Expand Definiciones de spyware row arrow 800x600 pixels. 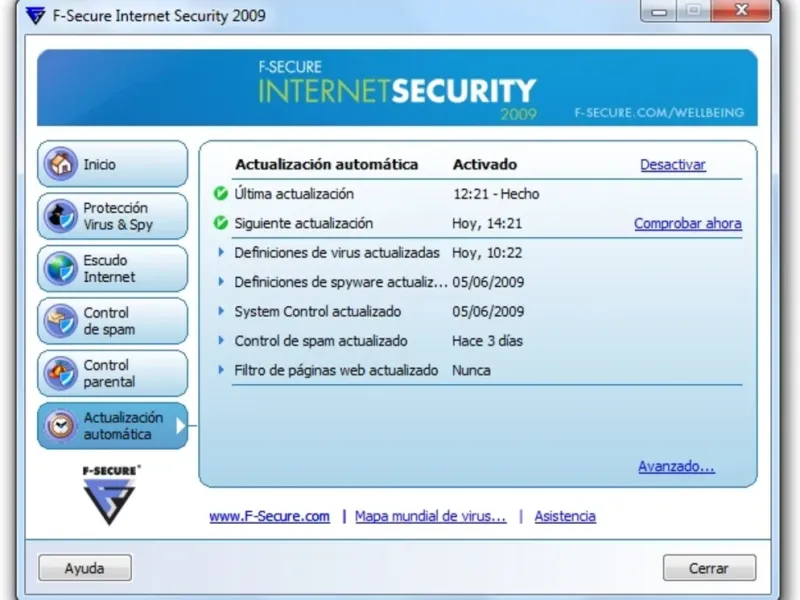click(221, 282)
